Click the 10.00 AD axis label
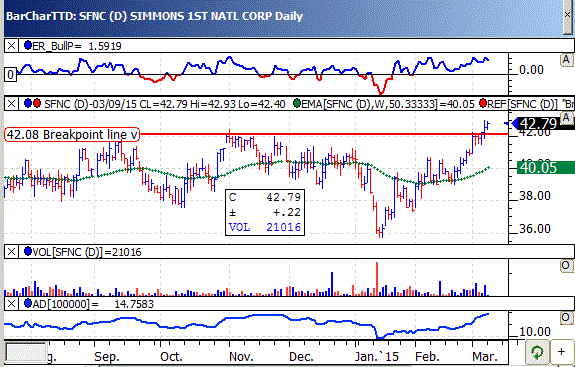Viewport: 575px width, 367px height. pos(535,332)
